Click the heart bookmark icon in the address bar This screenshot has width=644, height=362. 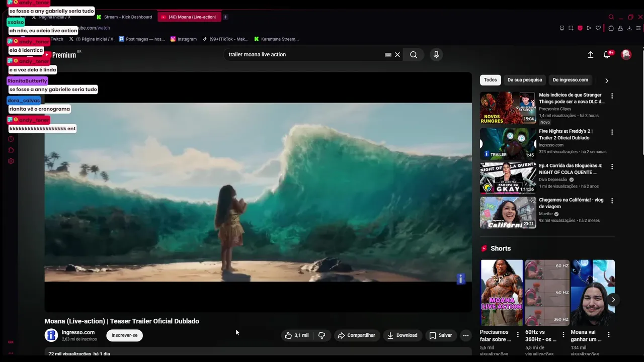[598, 28]
